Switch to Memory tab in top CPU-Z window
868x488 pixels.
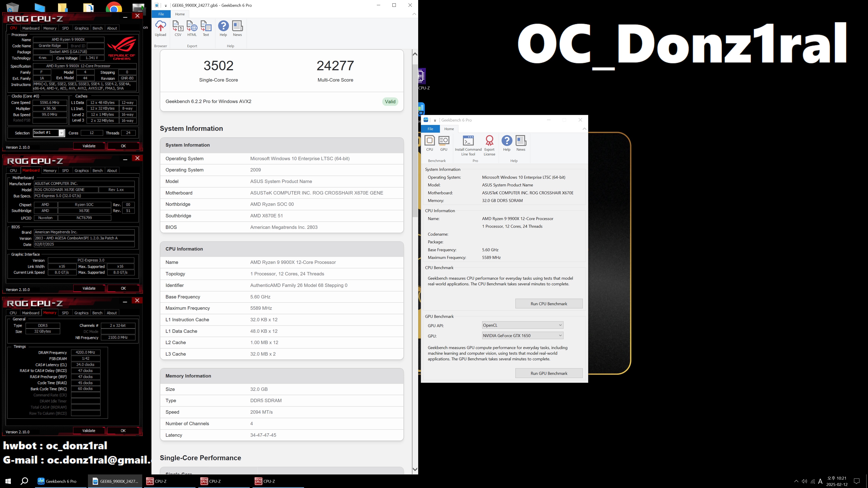click(x=50, y=28)
